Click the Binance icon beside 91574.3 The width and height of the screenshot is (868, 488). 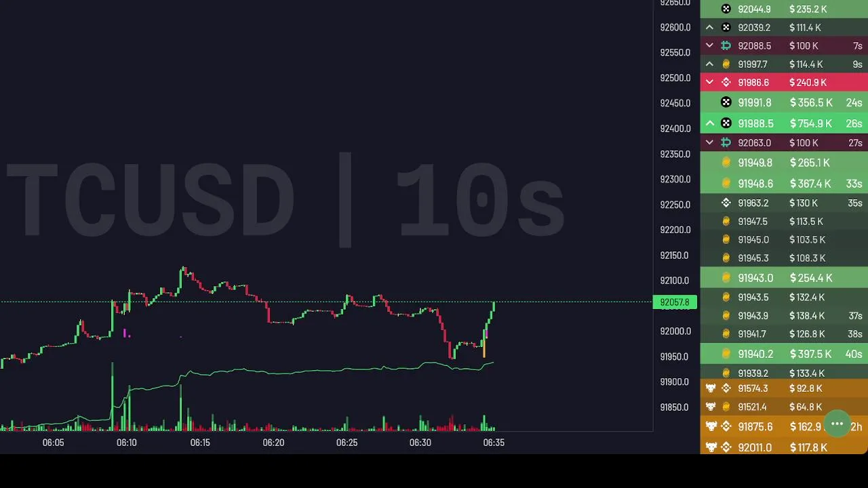pyautogui.click(x=726, y=388)
